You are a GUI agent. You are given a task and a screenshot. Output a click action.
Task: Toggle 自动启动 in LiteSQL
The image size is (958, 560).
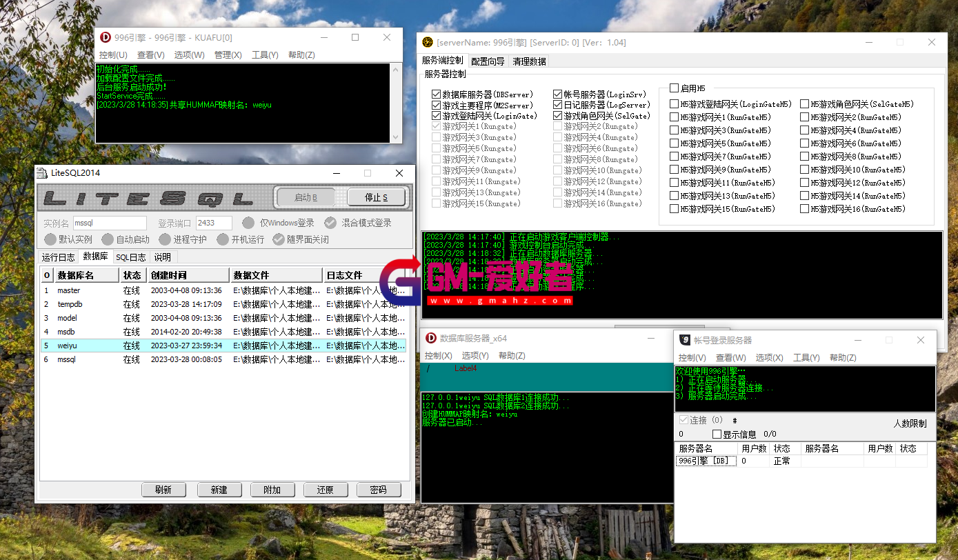click(x=108, y=239)
